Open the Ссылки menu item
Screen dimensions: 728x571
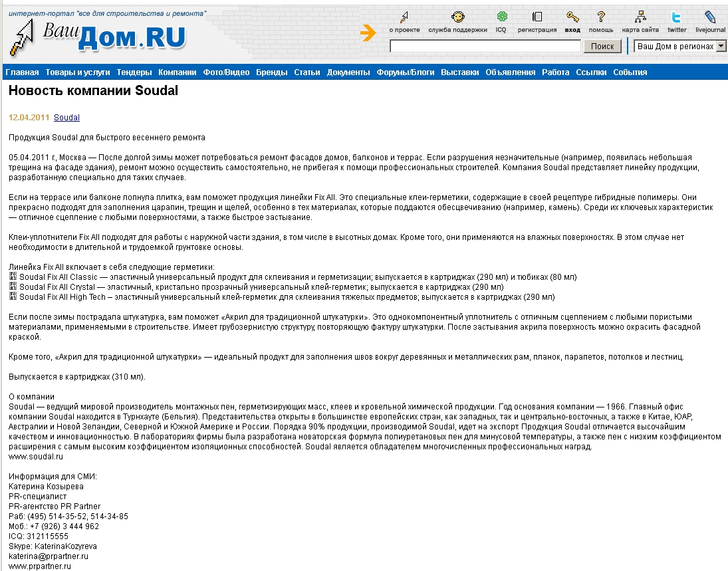(x=591, y=72)
